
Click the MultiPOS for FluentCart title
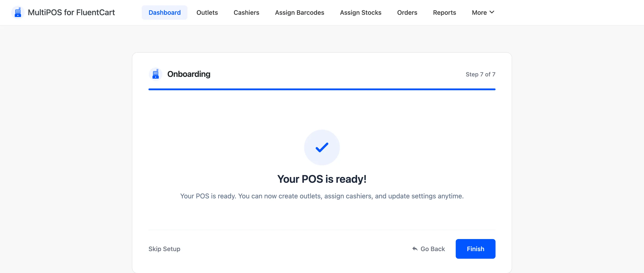pyautogui.click(x=71, y=13)
